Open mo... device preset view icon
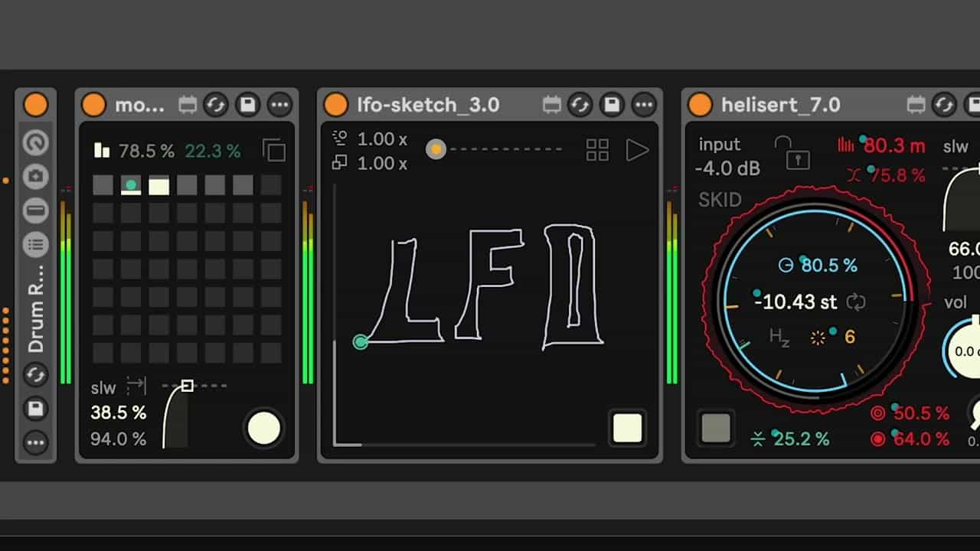 coord(188,105)
